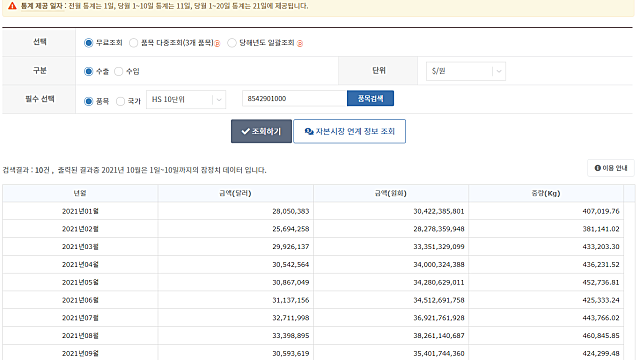Click dollar value 30,867,049
The image size is (640, 360).
[291, 282]
